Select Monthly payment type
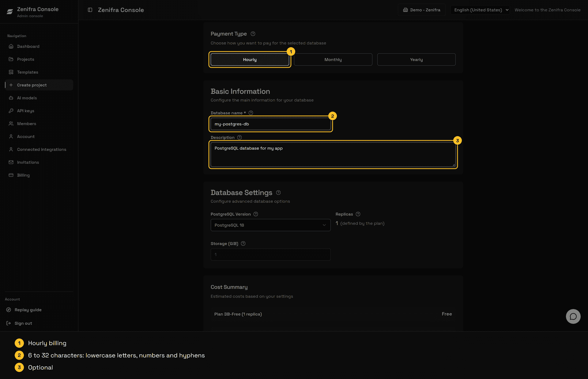This screenshot has height=379, width=588. coord(333,59)
